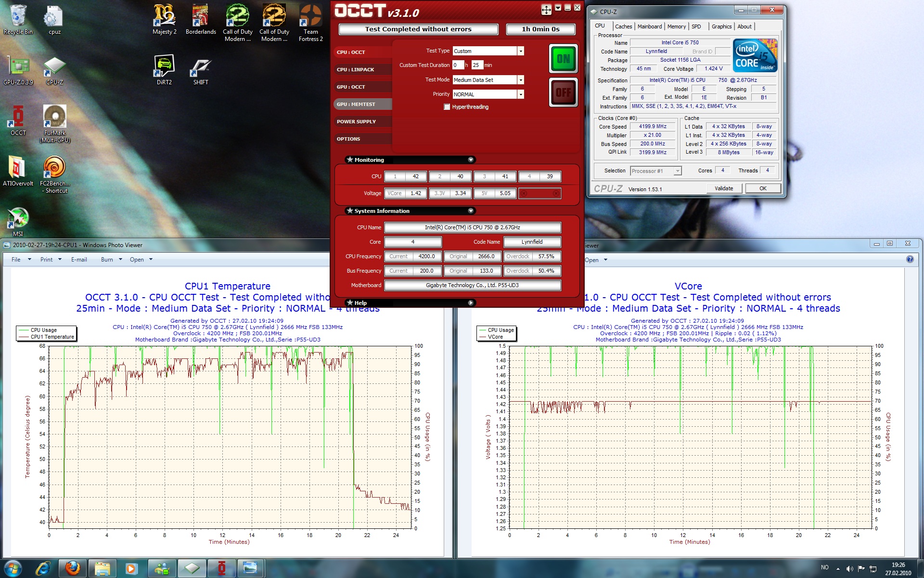Open Firefox from taskbar

73,568
